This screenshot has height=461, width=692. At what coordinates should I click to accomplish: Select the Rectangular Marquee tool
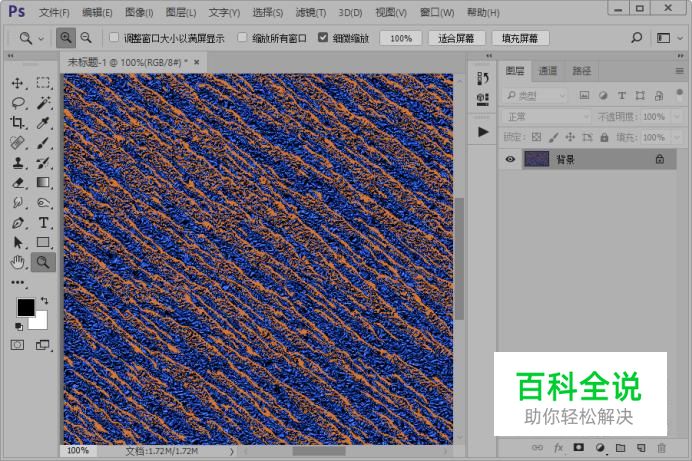pyautogui.click(x=43, y=83)
